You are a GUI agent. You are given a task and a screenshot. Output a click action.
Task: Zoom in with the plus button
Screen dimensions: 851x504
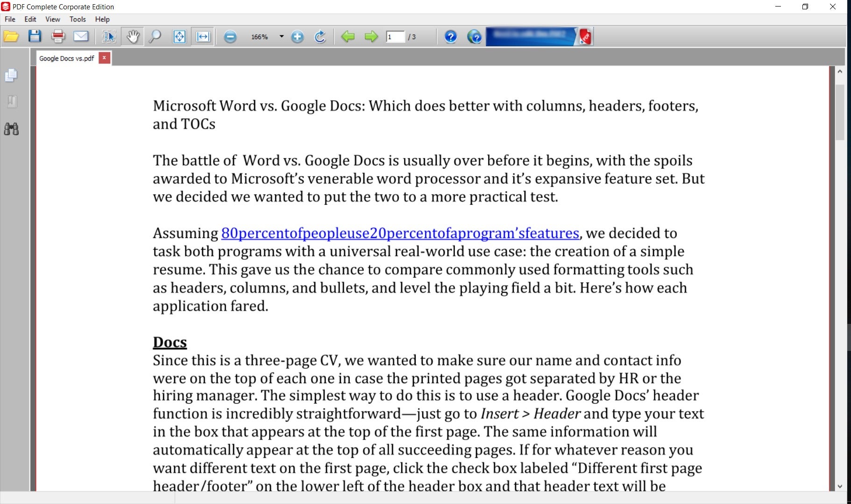pyautogui.click(x=297, y=37)
